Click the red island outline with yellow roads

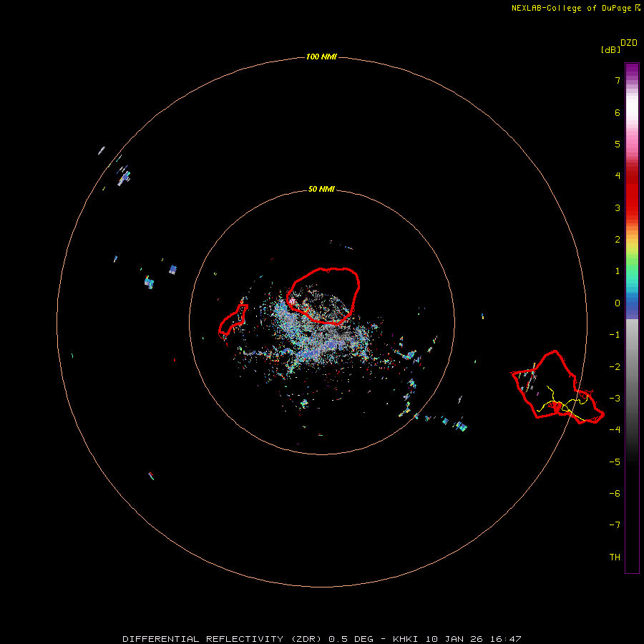(x=557, y=387)
